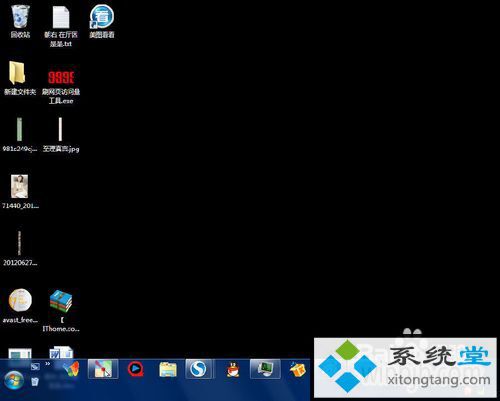Open the red QQ Player taskbar icon

click(136, 369)
